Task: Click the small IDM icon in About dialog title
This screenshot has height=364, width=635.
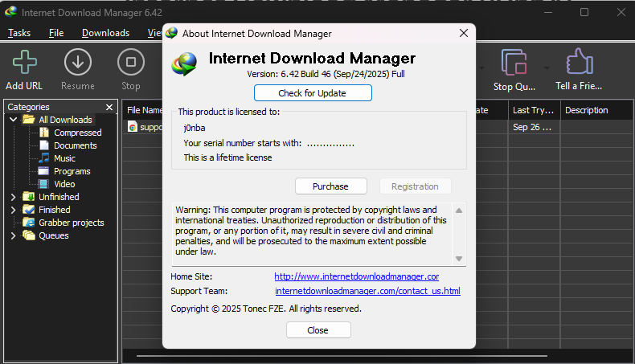Action: click(171, 33)
